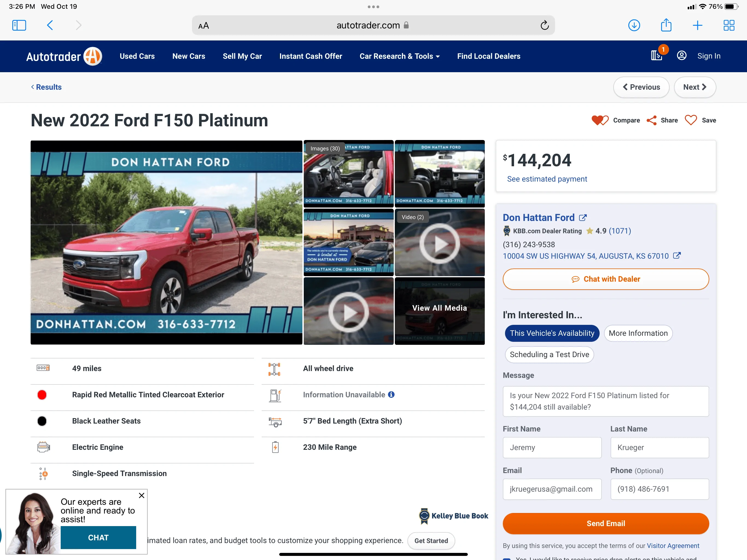
Task: Tap the Safari forward arrow
Action: point(78,25)
